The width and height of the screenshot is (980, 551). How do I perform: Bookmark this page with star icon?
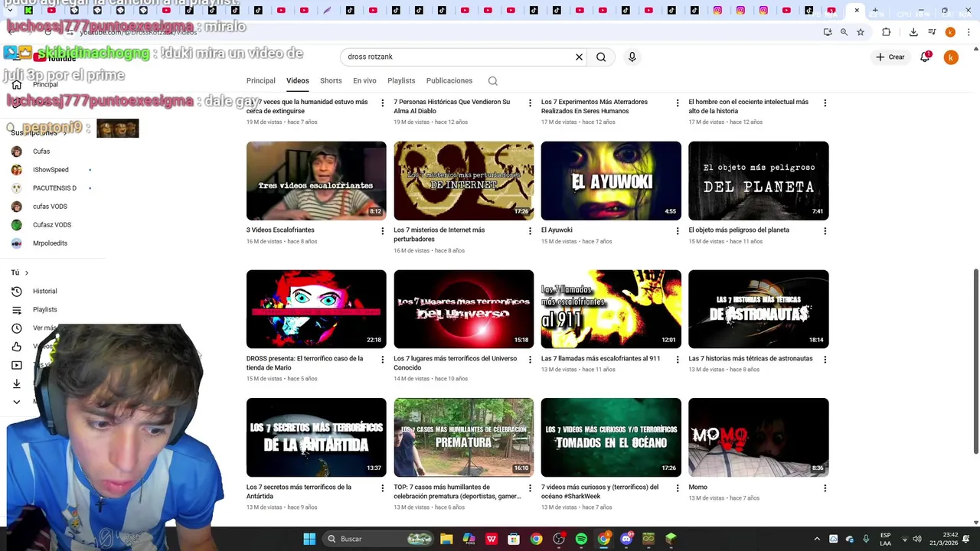click(861, 32)
